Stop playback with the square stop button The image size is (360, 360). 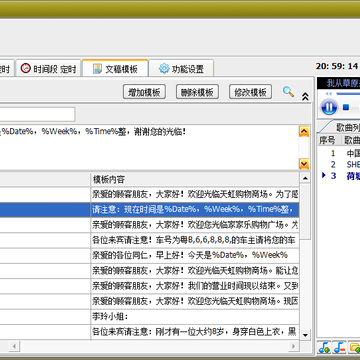pyautogui.click(x=346, y=107)
